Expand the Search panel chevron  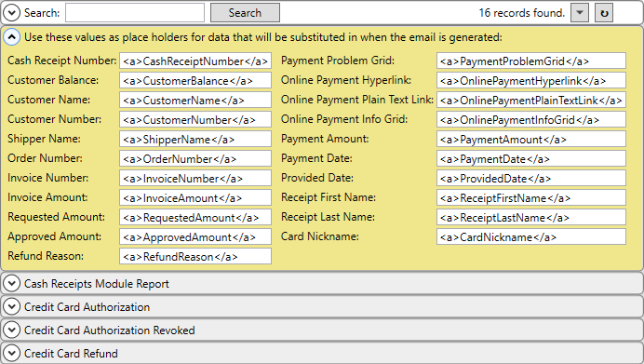(11, 13)
